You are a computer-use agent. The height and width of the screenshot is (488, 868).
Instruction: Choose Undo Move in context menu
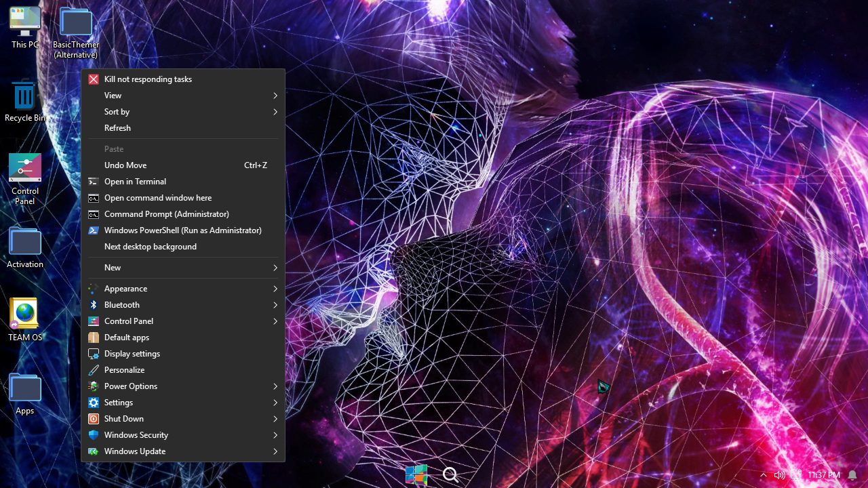point(183,165)
